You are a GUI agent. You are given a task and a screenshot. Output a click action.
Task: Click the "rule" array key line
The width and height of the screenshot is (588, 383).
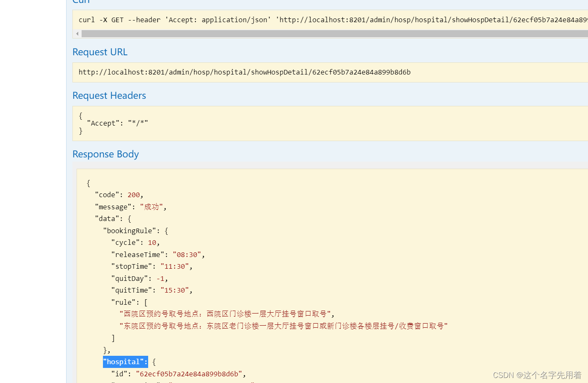129,302
